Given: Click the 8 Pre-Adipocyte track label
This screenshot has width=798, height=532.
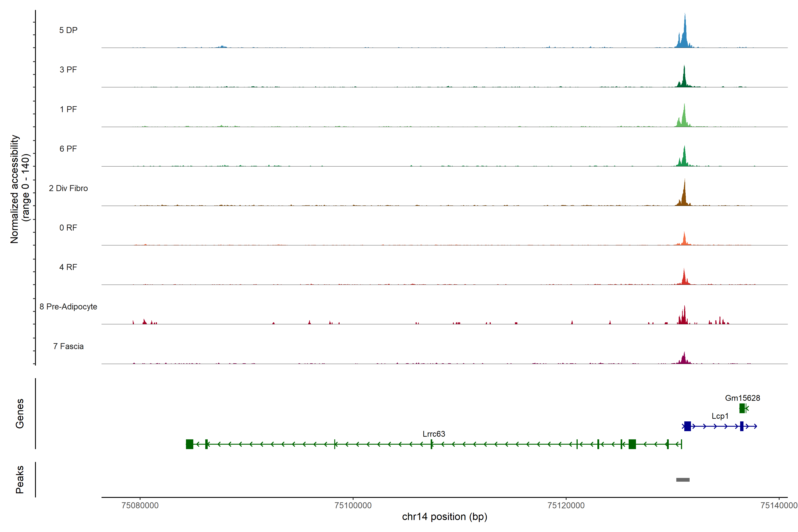Looking at the screenshot, I should tap(68, 307).
